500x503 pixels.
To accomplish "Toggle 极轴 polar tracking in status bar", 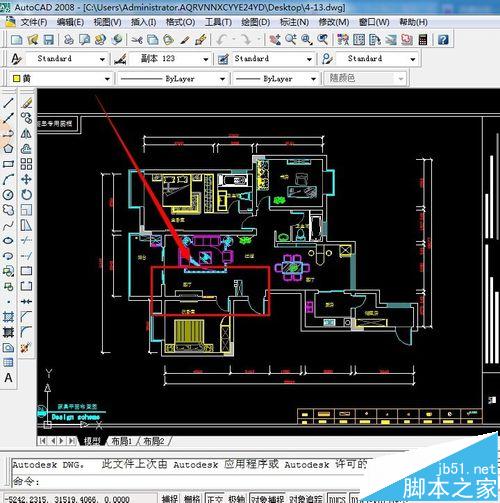I will tap(237, 499).
